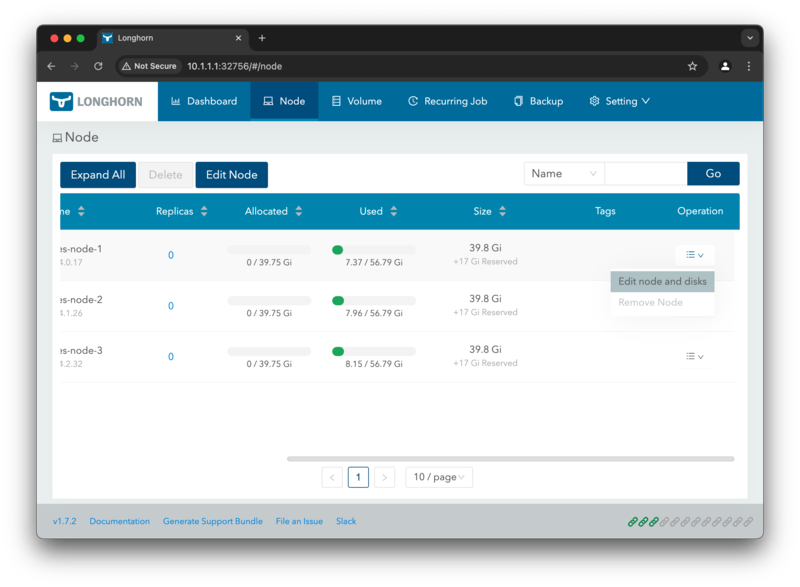Click the v1.7.2 version link
The image size is (800, 587).
(x=64, y=521)
